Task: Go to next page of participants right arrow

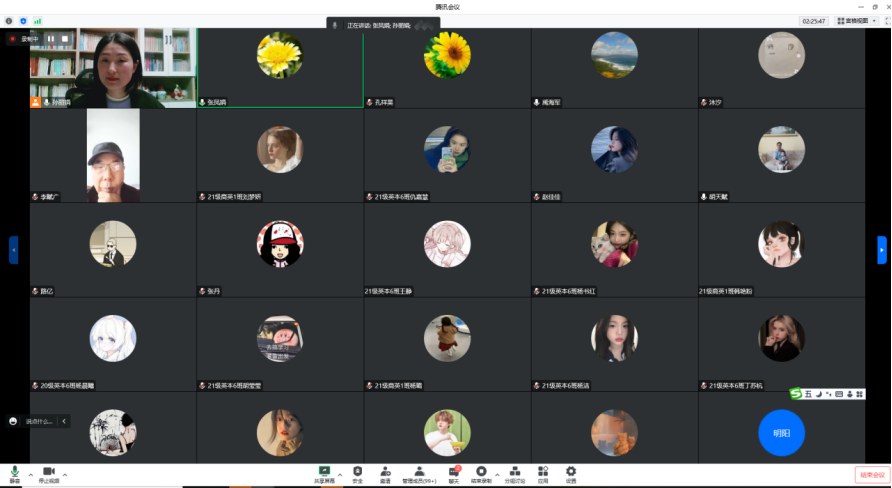Action: [881, 249]
